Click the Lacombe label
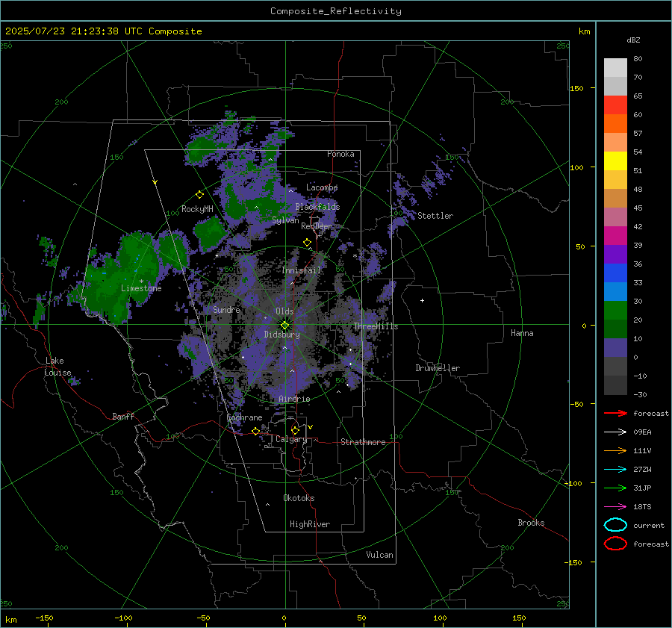672x628 pixels. 322,187
